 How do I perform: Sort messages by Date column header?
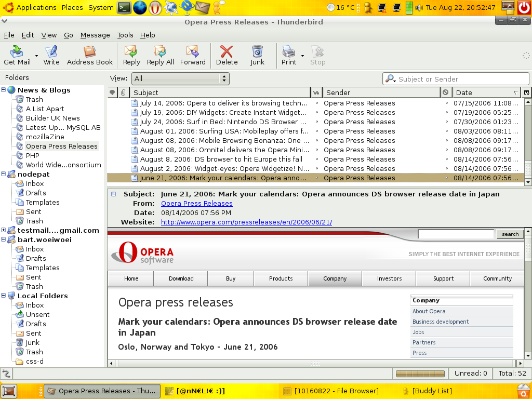(x=487, y=92)
